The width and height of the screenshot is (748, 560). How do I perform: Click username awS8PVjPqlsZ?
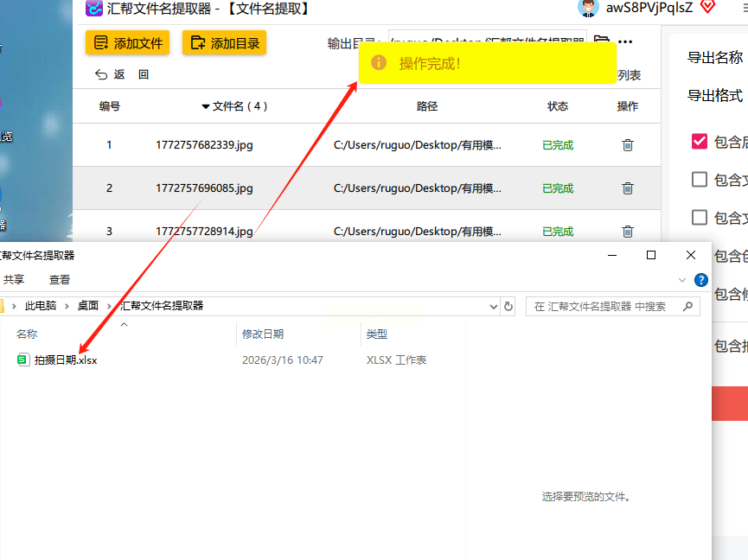(649, 8)
